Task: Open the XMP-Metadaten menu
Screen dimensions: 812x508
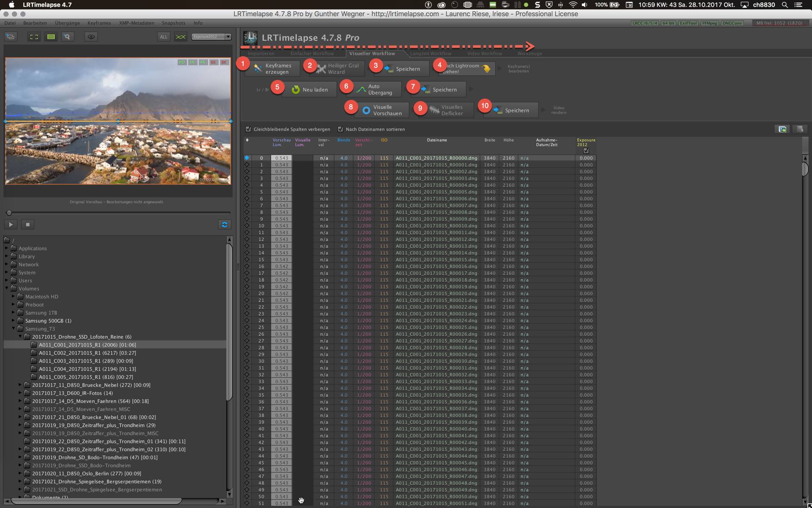Action: (137, 23)
